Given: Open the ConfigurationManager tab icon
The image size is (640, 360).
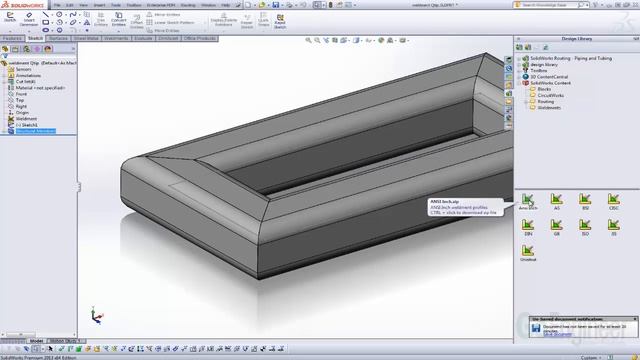Looking at the screenshot, I should point(27,49).
